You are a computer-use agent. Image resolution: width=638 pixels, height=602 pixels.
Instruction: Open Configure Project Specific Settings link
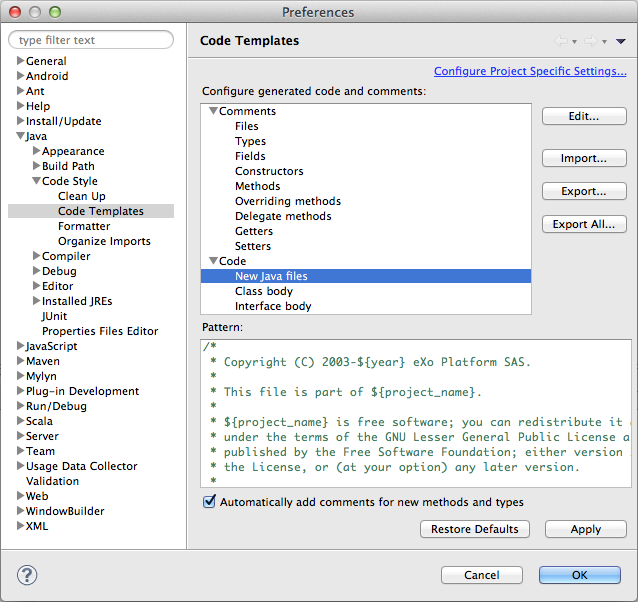click(530, 71)
